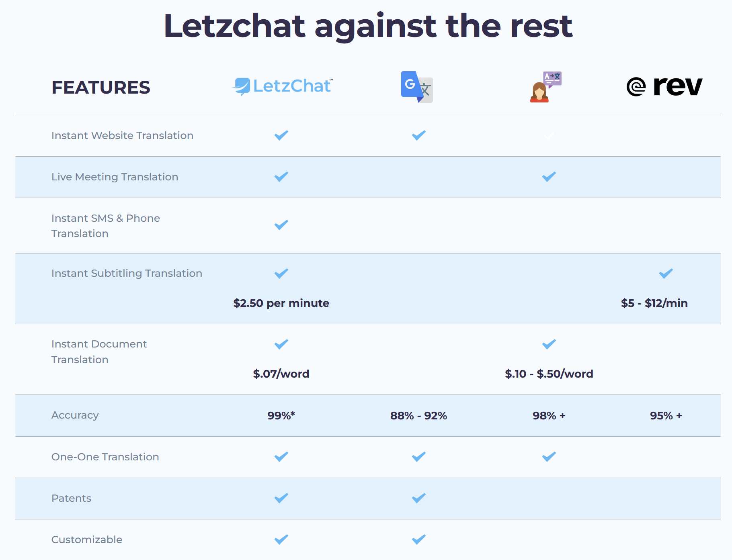Click LetzChat checkmark for Instant Website Translation
The height and width of the screenshot is (560, 732).
[281, 135]
